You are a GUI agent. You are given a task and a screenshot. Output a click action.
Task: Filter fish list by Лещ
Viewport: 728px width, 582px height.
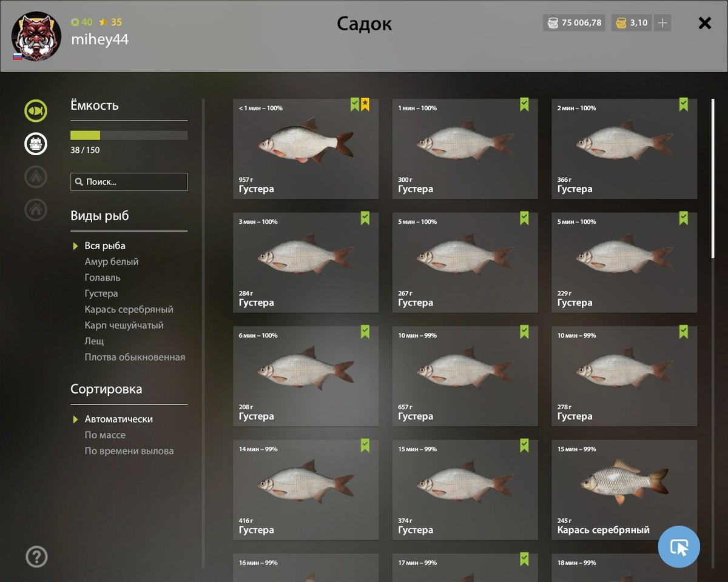click(x=94, y=341)
